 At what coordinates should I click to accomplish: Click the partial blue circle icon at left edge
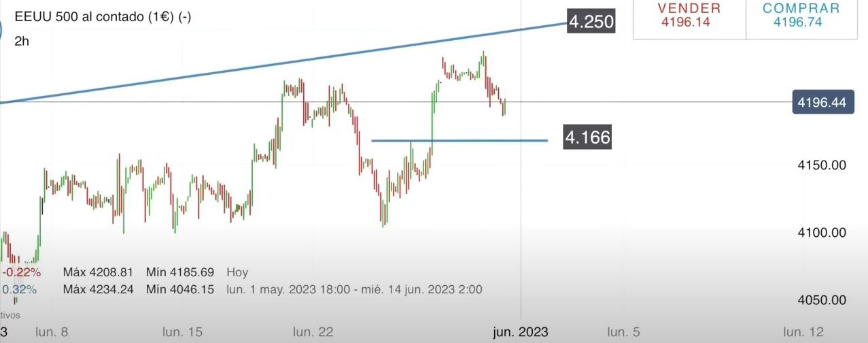(x=3, y=32)
